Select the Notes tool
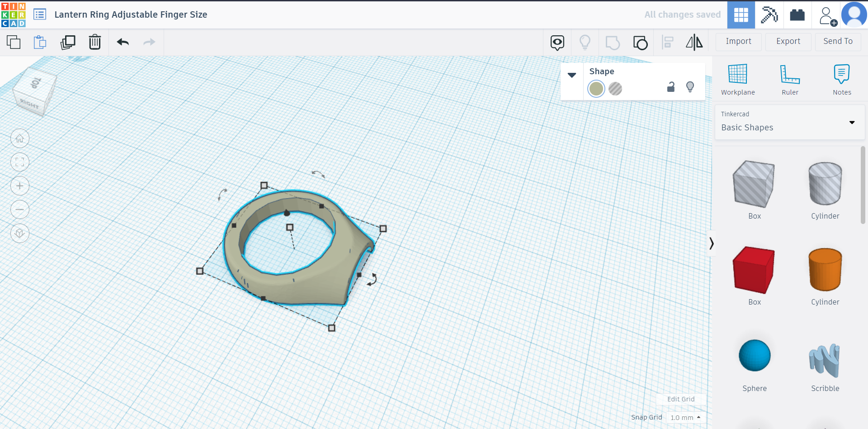This screenshot has height=429, width=868. coord(842,80)
